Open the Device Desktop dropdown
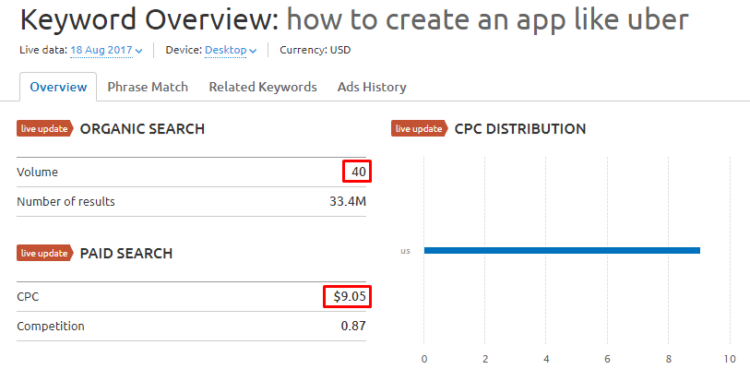Screen dimensions: 750x381 point(231,50)
